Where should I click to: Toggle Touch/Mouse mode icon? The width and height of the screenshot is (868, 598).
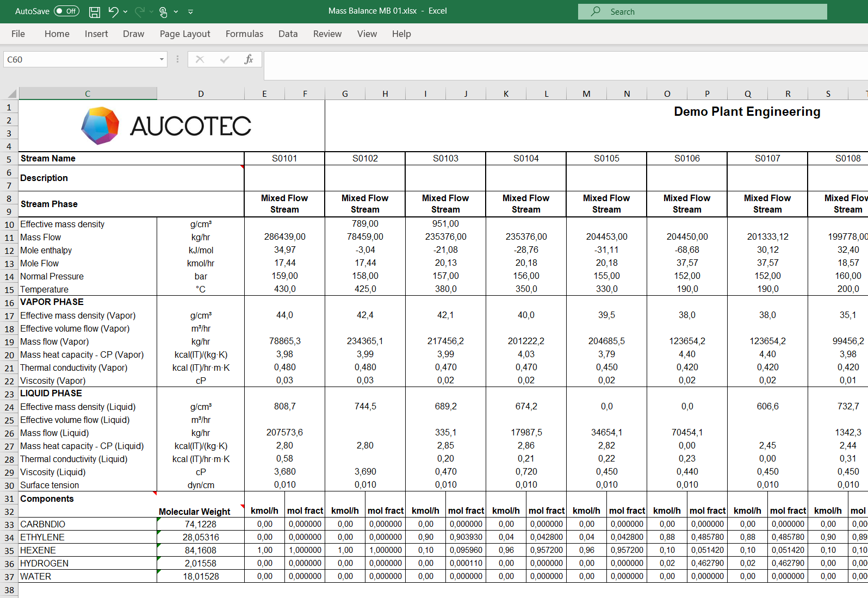[163, 11]
